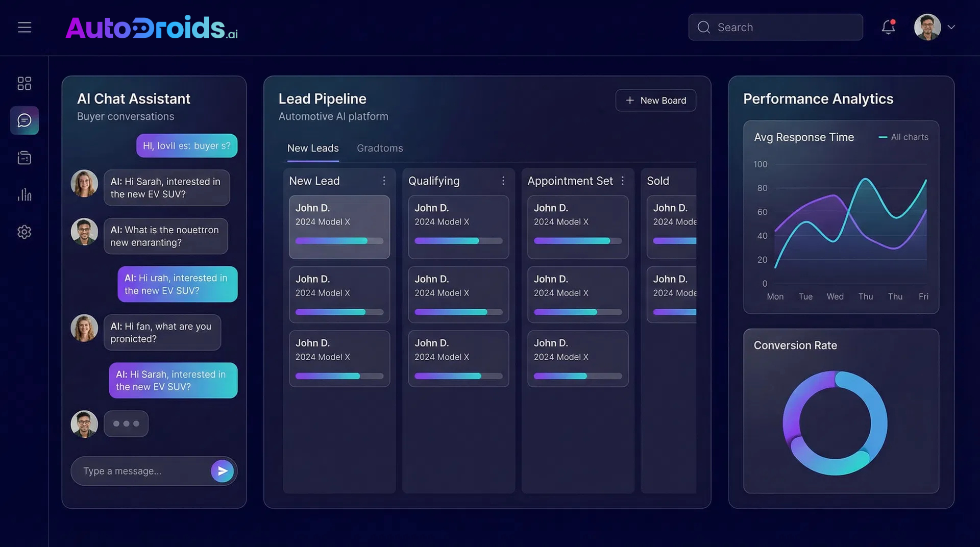Toggle the All charts legend on Avg Response Time

coord(903,137)
